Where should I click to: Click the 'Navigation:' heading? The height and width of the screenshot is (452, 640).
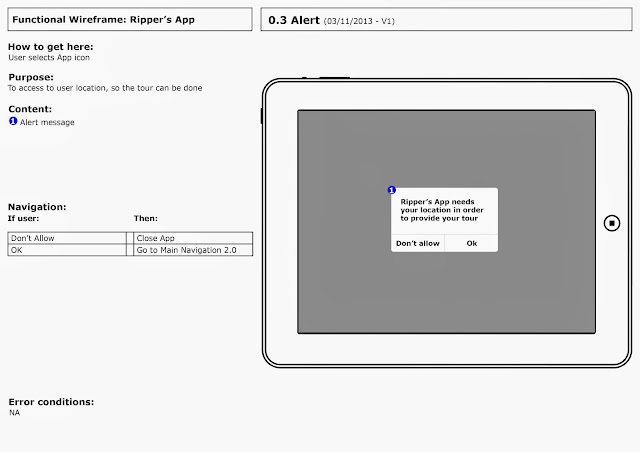click(37, 207)
